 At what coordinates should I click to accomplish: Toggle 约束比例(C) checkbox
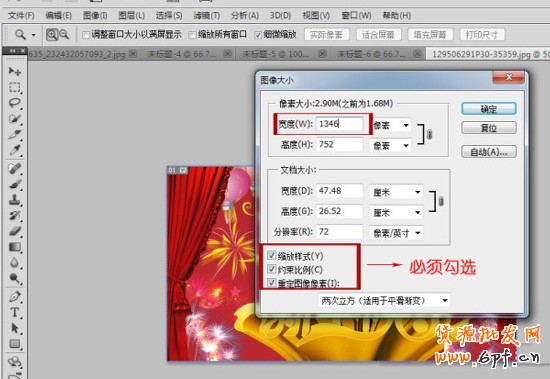pos(271,269)
